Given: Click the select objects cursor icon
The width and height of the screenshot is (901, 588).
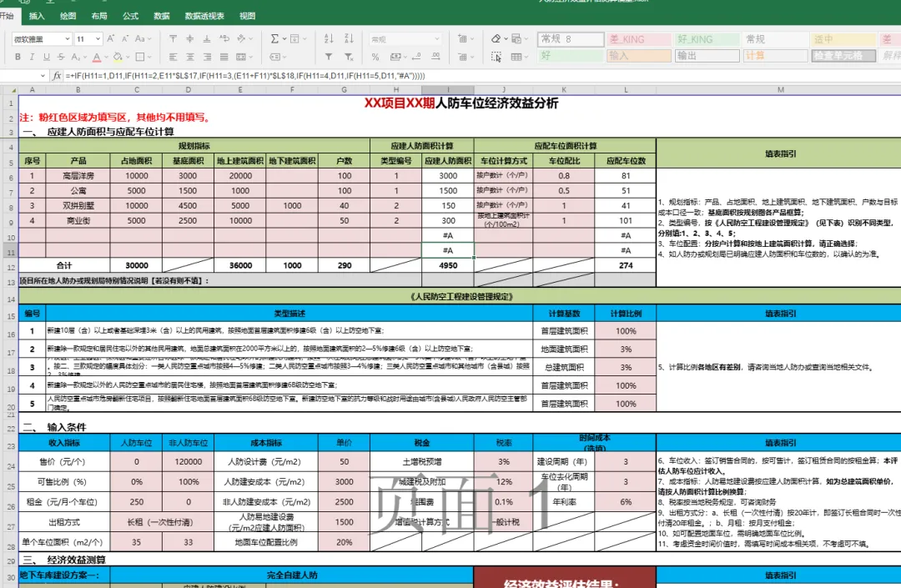Looking at the screenshot, I should point(496,57).
